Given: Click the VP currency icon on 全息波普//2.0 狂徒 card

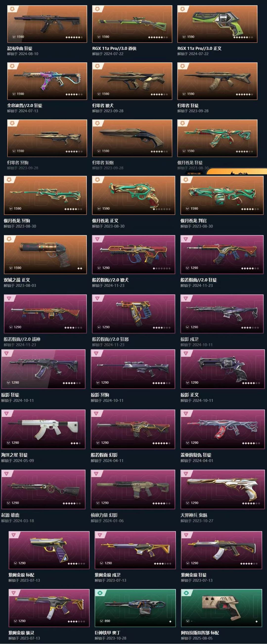Looking at the screenshot, I should [14, 94].
